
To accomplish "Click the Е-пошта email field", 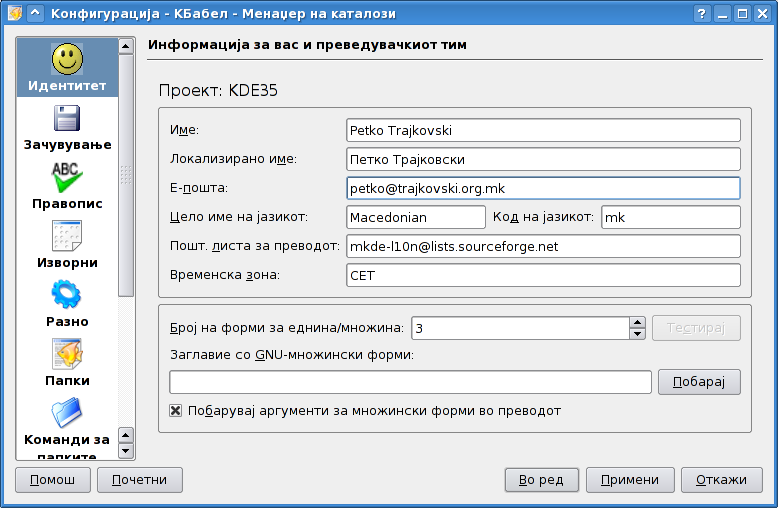I will (x=543, y=188).
